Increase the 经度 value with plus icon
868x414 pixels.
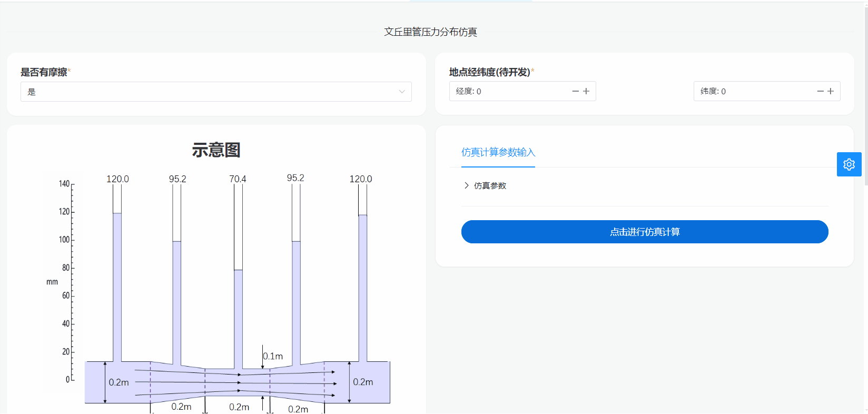tap(586, 91)
